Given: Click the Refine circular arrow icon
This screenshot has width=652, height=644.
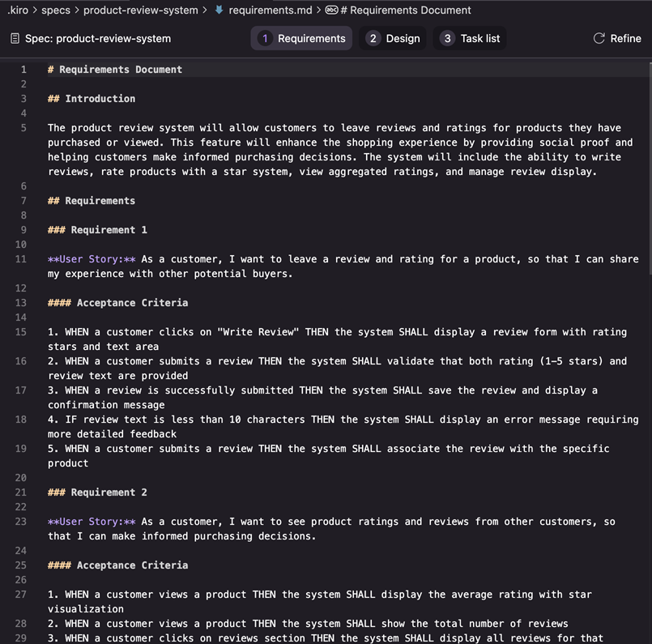Looking at the screenshot, I should 599,38.
